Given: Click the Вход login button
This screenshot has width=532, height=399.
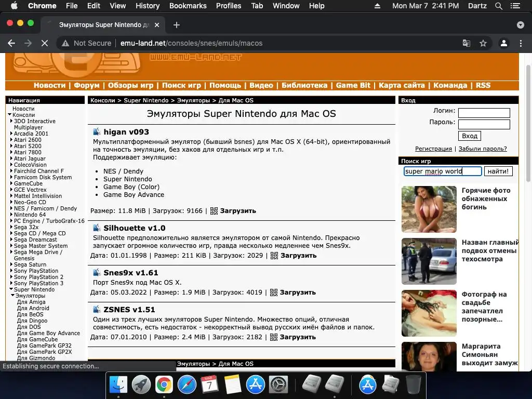Looking at the screenshot, I should [470, 136].
